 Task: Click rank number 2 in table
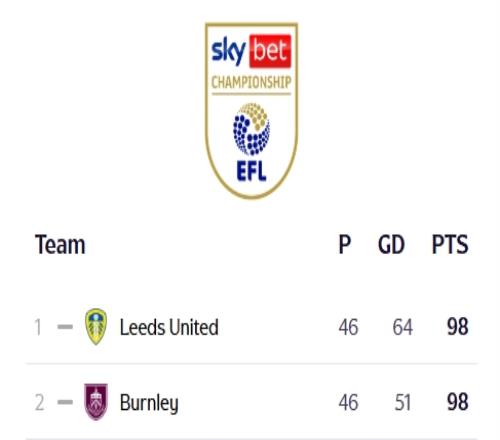pyautogui.click(x=40, y=402)
